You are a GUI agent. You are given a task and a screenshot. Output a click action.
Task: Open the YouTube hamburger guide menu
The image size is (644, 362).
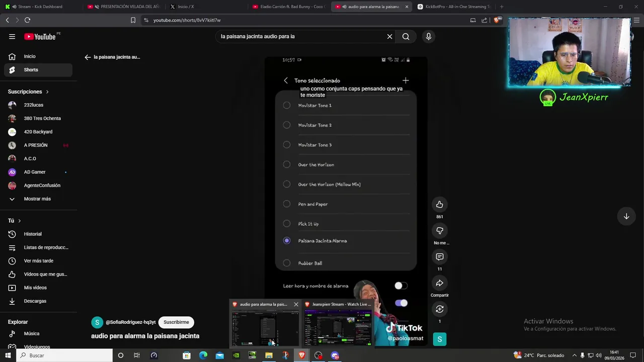pos(12,36)
